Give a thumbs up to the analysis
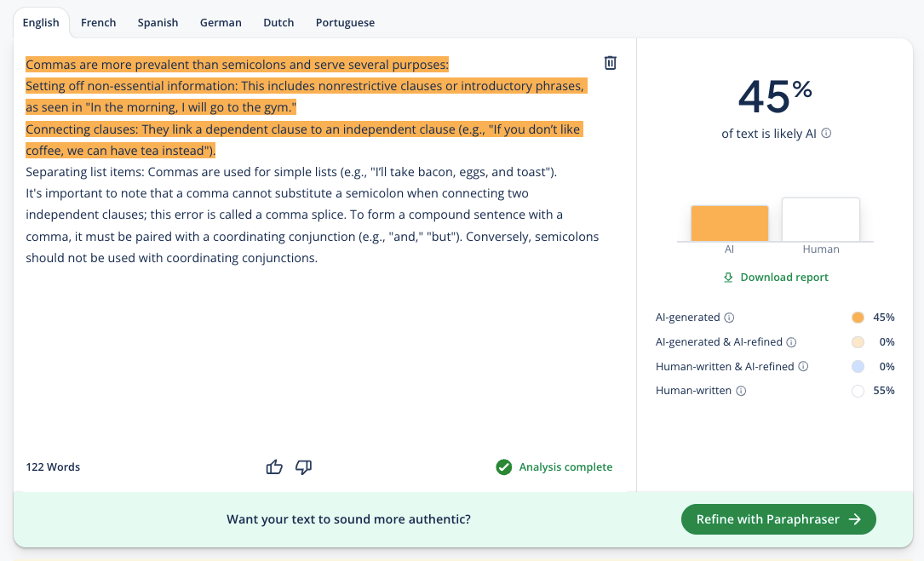924x561 pixels. (273, 467)
